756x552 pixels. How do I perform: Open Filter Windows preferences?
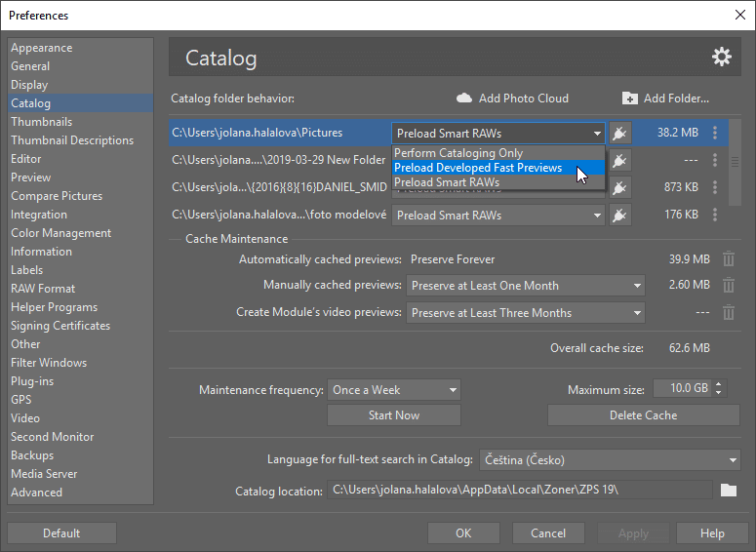click(81, 363)
